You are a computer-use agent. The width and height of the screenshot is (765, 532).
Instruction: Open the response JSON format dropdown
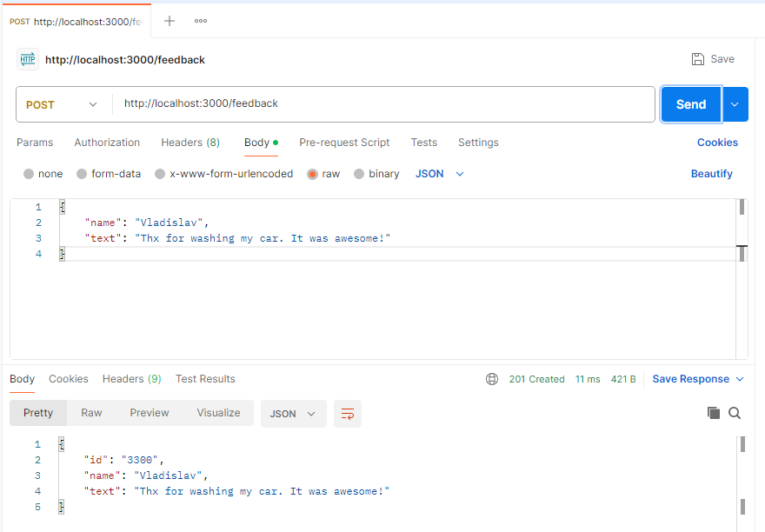click(293, 414)
